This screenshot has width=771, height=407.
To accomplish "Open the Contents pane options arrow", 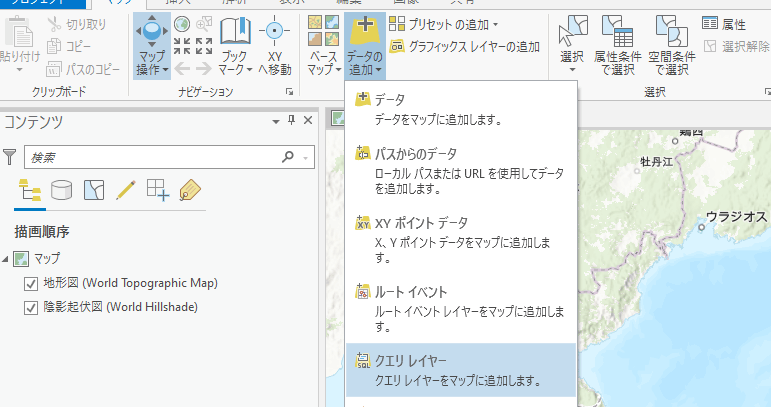I will pos(276,121).
